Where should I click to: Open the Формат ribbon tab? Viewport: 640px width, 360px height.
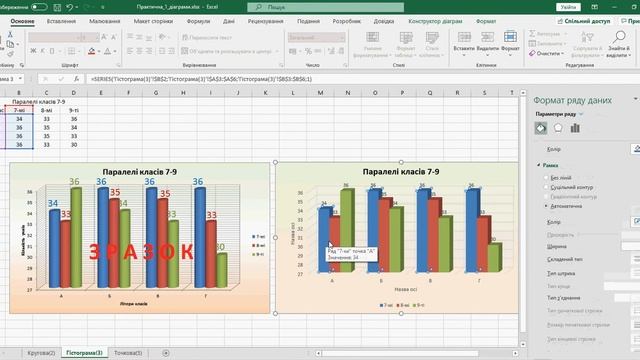[486, 21]
